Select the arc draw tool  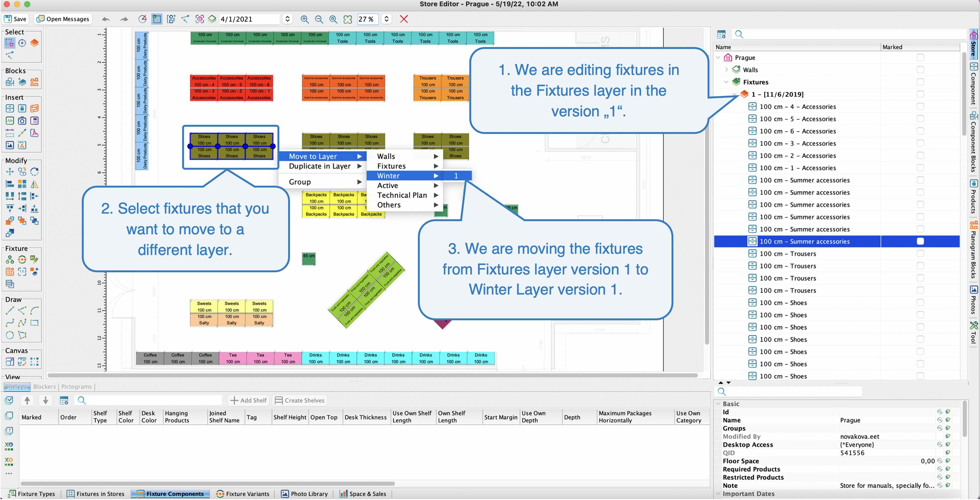34,311
